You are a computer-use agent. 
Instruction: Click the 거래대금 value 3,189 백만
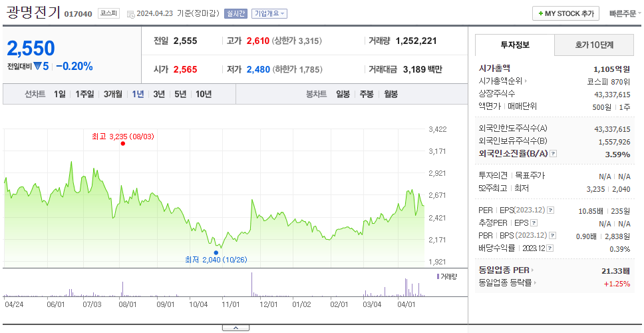(422, 69)
